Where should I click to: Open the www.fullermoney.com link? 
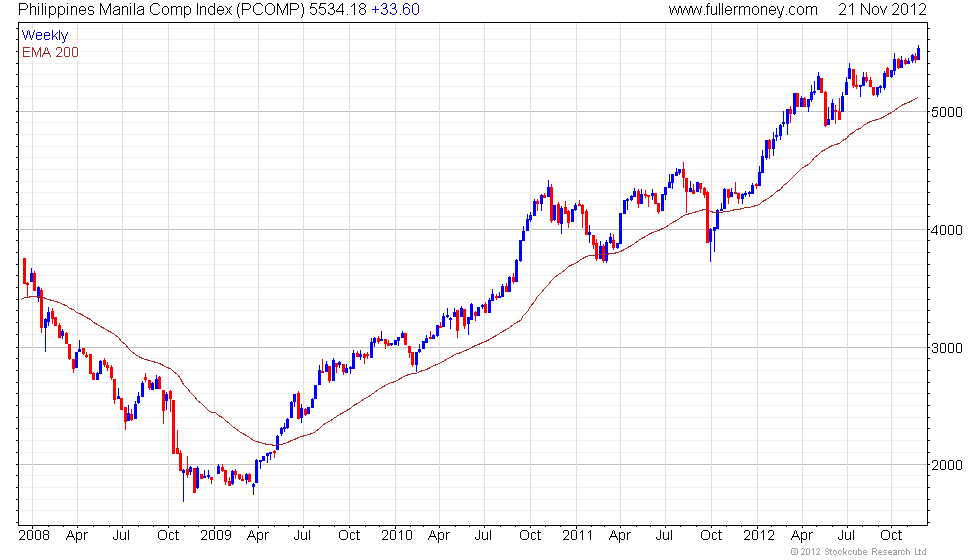tap(743, 9)
